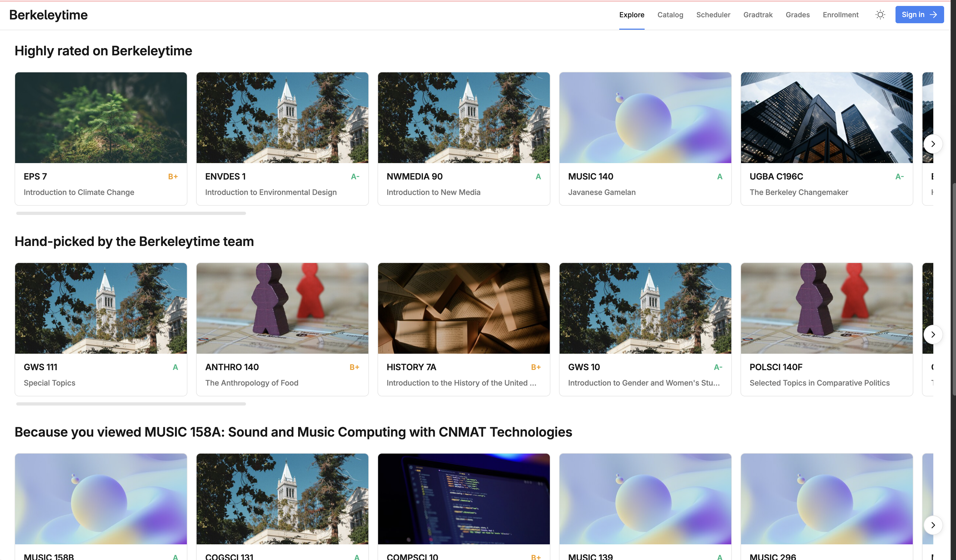Click the UGBA C196C course code
The image size is (956, 560).
[x=776, y=176]
